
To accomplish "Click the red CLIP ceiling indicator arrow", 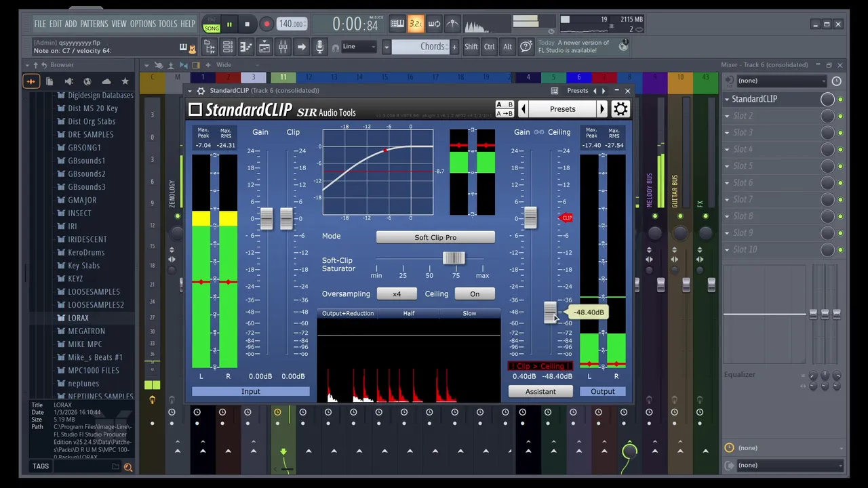I will click(x=566, y=218).
